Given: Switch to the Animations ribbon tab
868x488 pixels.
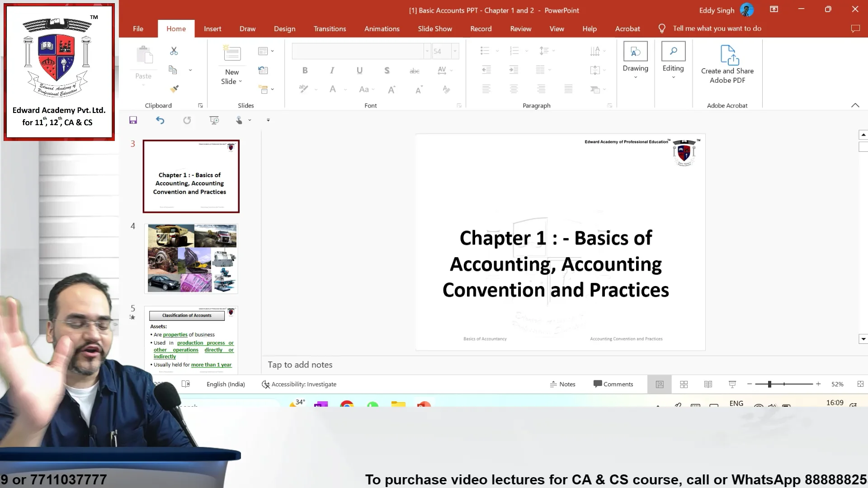Looking at the screenshot, I should pos(382,28).
